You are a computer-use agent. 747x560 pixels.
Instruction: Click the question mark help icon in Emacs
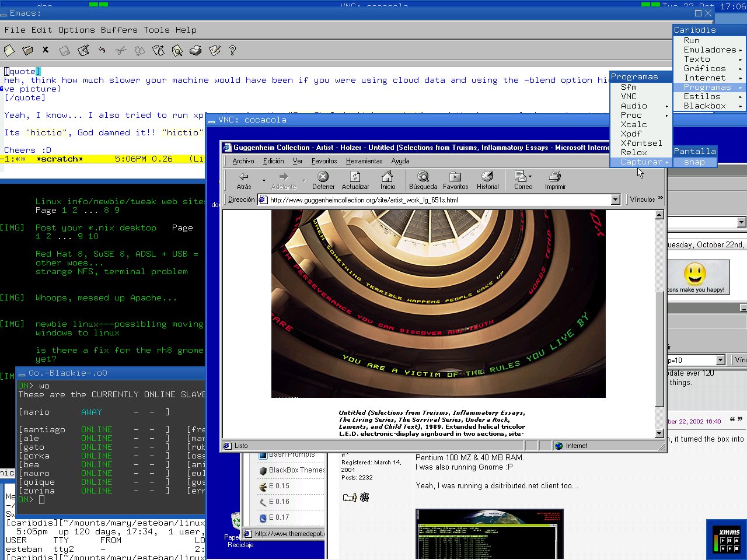tap(232, 51)
